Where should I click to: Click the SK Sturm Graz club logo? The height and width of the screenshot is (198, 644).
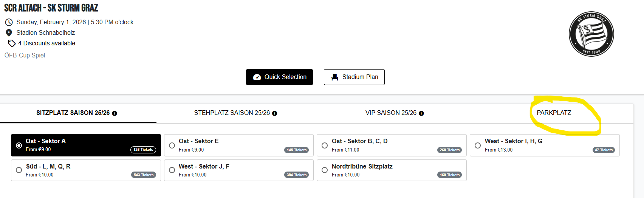tap(591, 34)
